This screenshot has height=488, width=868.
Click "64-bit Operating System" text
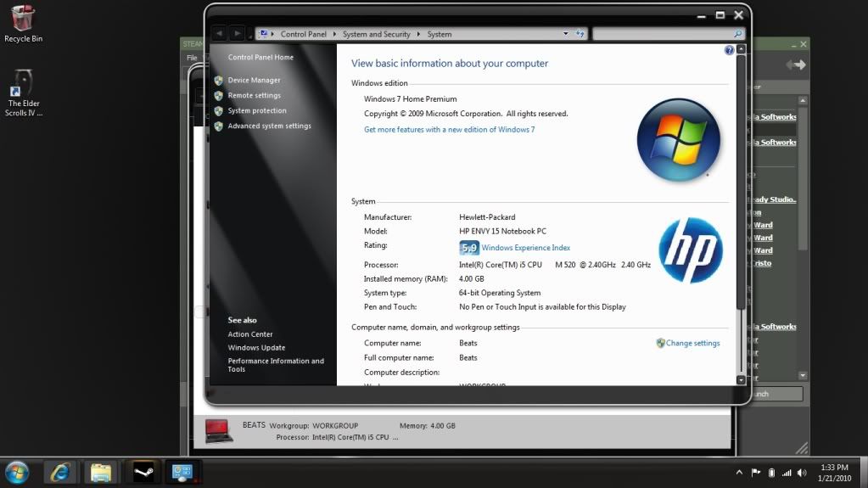coord(500,293)
